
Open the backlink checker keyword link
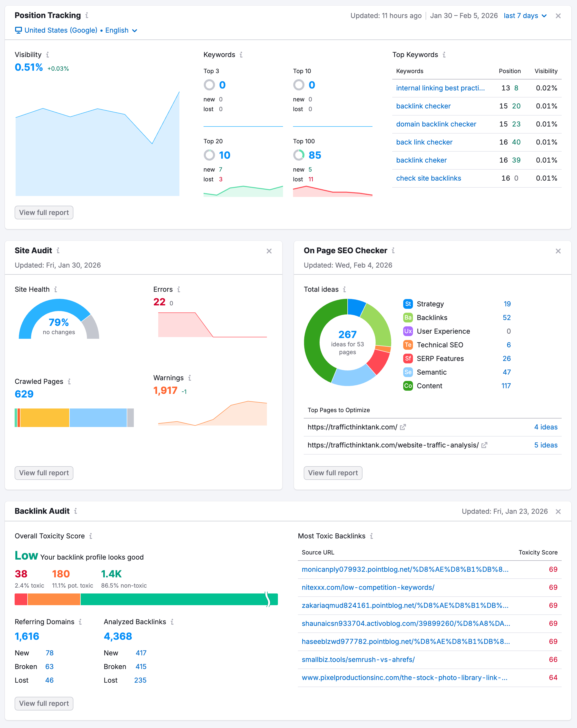[423, 106]
